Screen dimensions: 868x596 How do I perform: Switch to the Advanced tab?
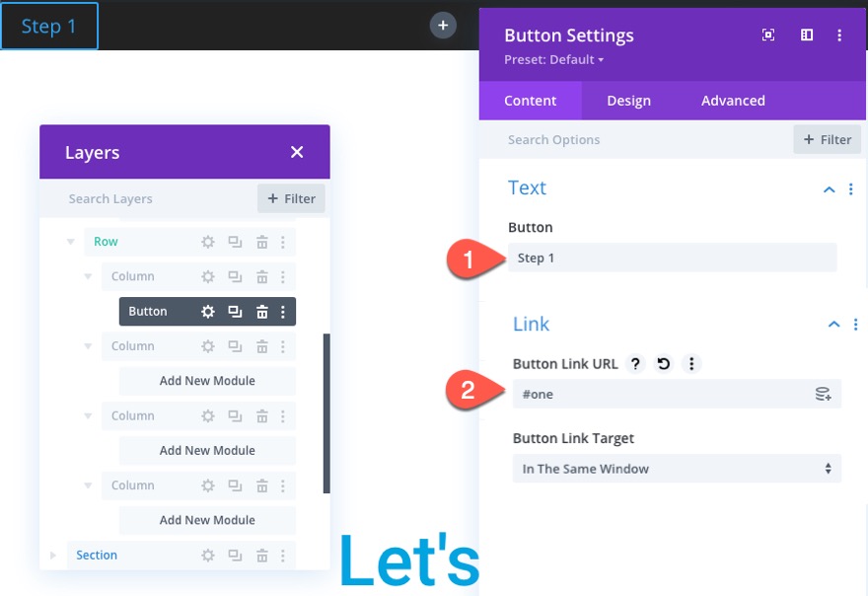[733, 101]
